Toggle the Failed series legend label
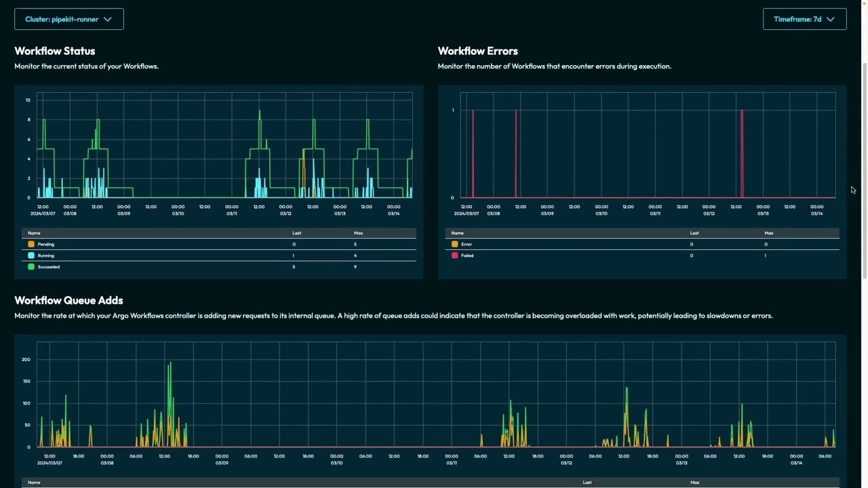 (467, 256)
